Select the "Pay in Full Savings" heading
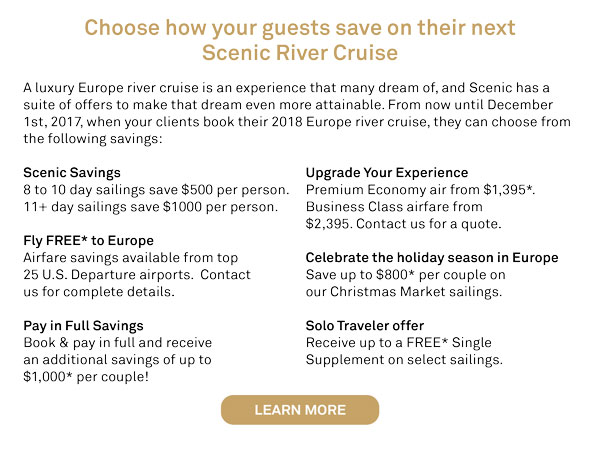This screenshot has height=450, width=600. click(x=83, y=326)
